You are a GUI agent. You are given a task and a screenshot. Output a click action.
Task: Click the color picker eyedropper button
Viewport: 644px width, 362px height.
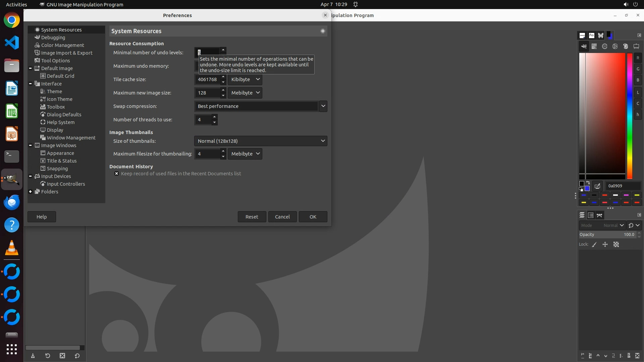597,186
